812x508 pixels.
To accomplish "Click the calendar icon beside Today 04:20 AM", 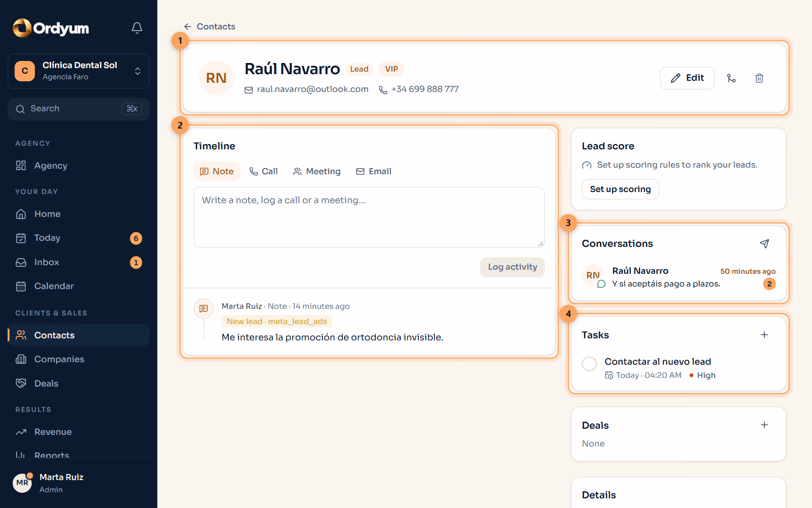I will coord(609,375).
